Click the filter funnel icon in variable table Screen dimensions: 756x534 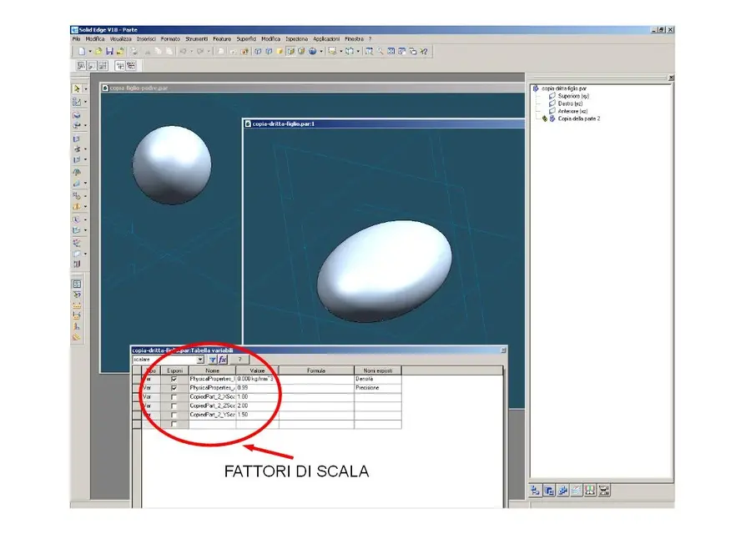212,360
